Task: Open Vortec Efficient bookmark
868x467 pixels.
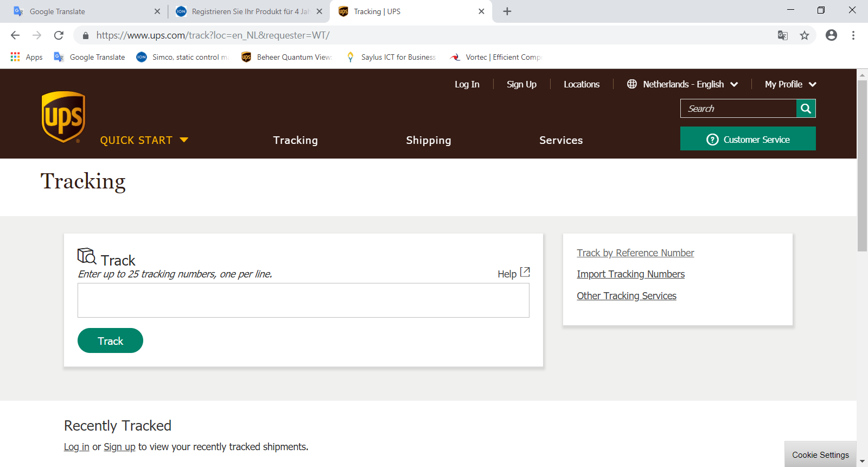Action: (496, 57)
